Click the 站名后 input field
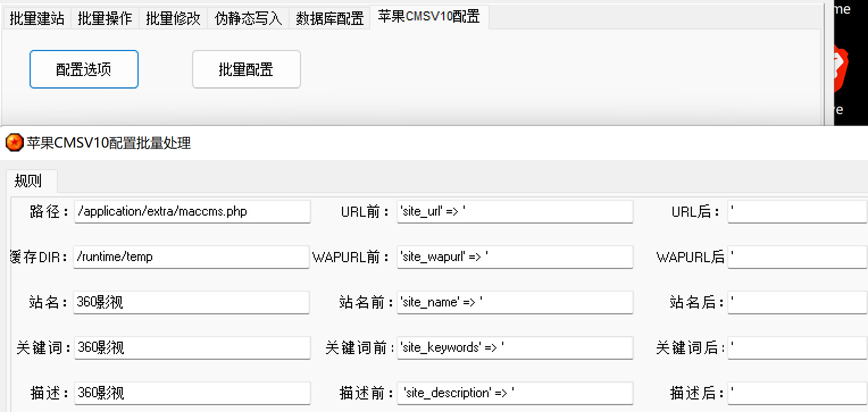The width and height of the screenshot is (868, 412). 798,302
